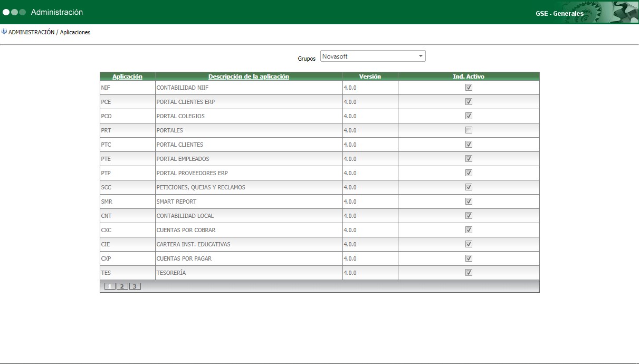Click the anchor icon beside the ADMINISTRACIÓN breadcrumb
This screenshot has height=364, width=639.
pyautogui.click(x=4, y=32)
